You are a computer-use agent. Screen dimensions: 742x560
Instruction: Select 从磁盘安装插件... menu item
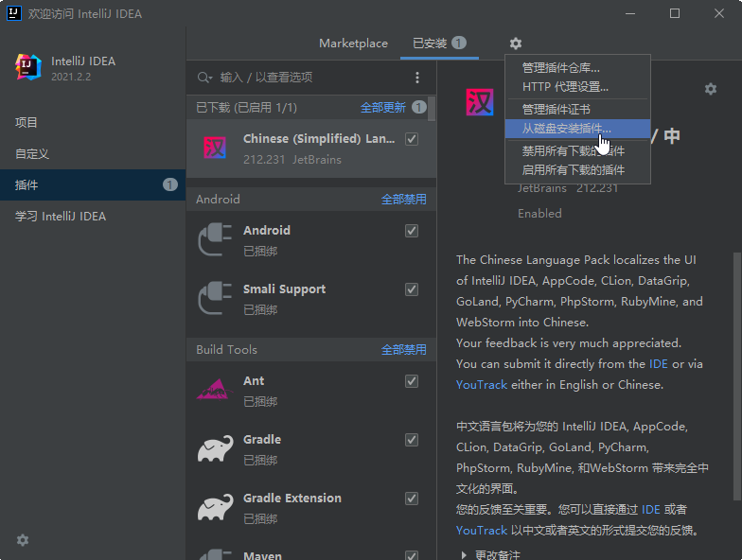pyautogui.click(x=577, y=129)
